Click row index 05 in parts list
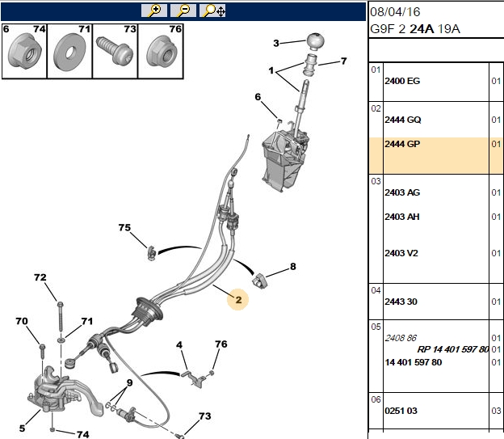Viewport: 504px width, 439px height. pos(376,327)
